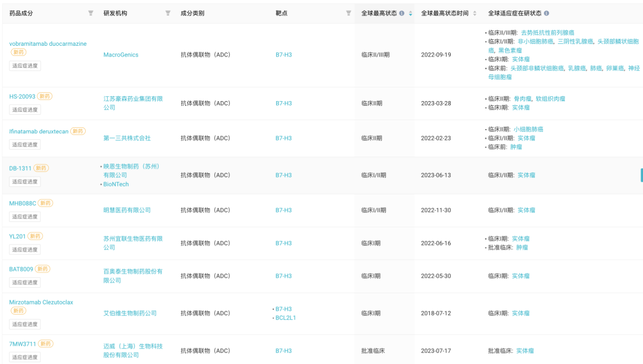This screenshot has height=364, width=643.
Task: Click info icon beside 全球最高状态 header
Action: tap(402, 13)
